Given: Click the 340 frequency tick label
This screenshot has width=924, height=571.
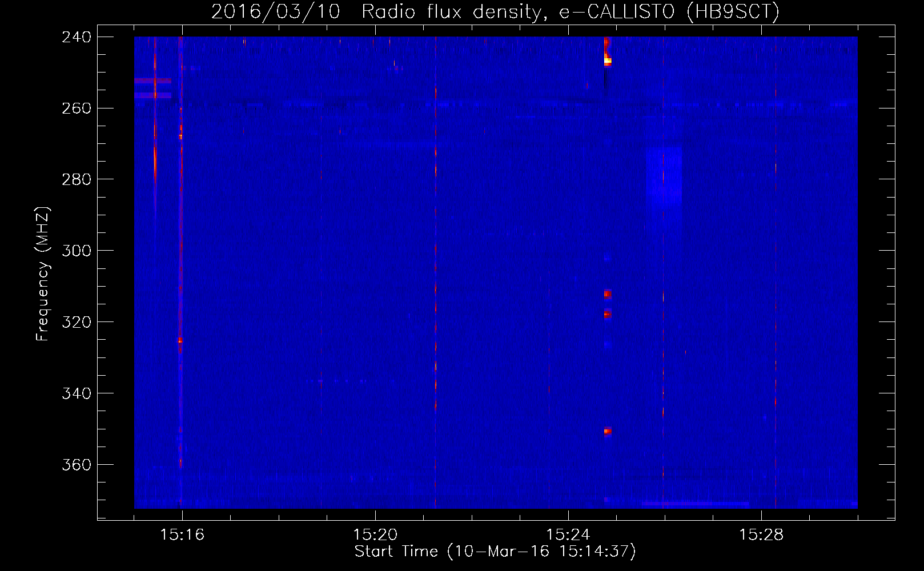Looking at the screenshot, I should click(77, 394).
